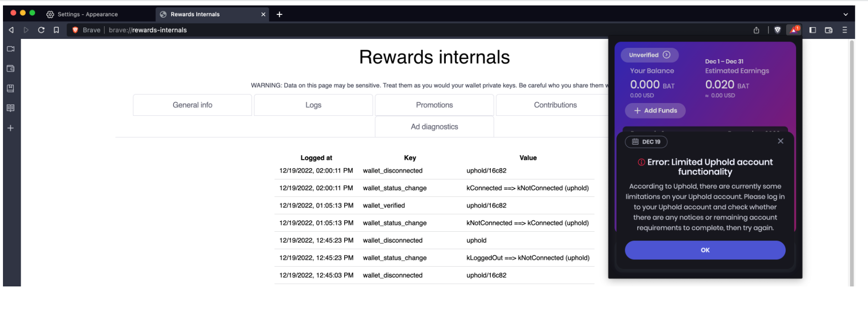
Task: Add a sidebar item with plus icon
Action: pos(10,128)
